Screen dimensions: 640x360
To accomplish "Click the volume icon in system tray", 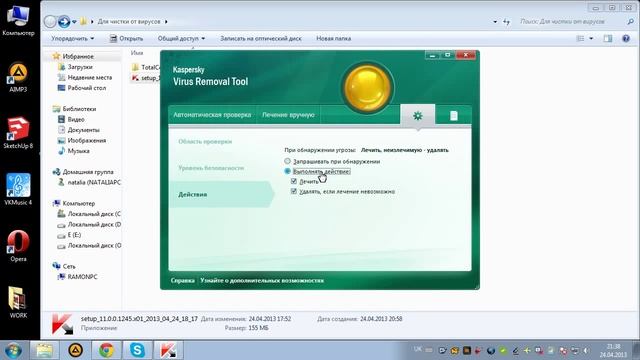I will pos(587,350).
